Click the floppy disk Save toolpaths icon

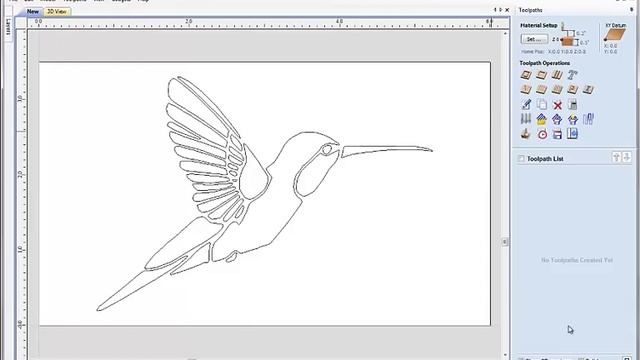pyautogui.click(x=557, y=134)
